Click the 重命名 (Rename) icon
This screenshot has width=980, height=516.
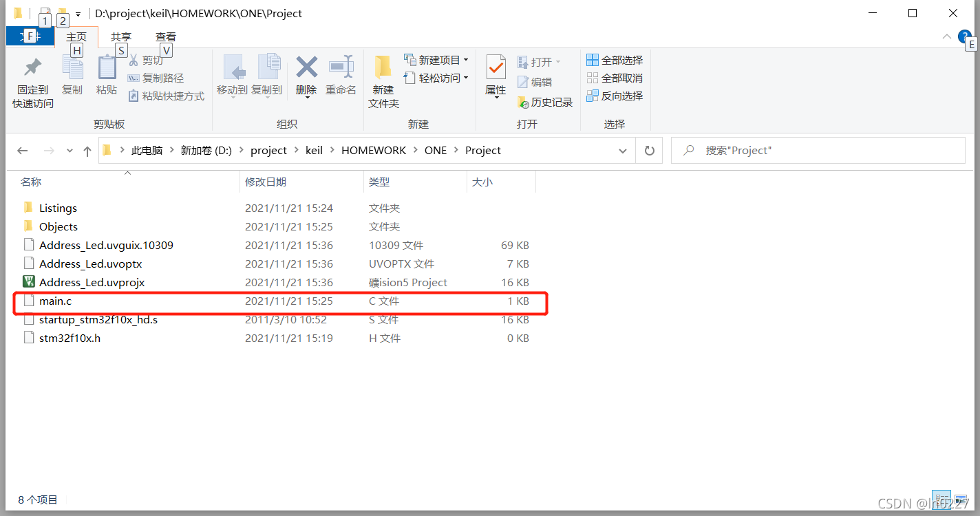tap(341, 67)
